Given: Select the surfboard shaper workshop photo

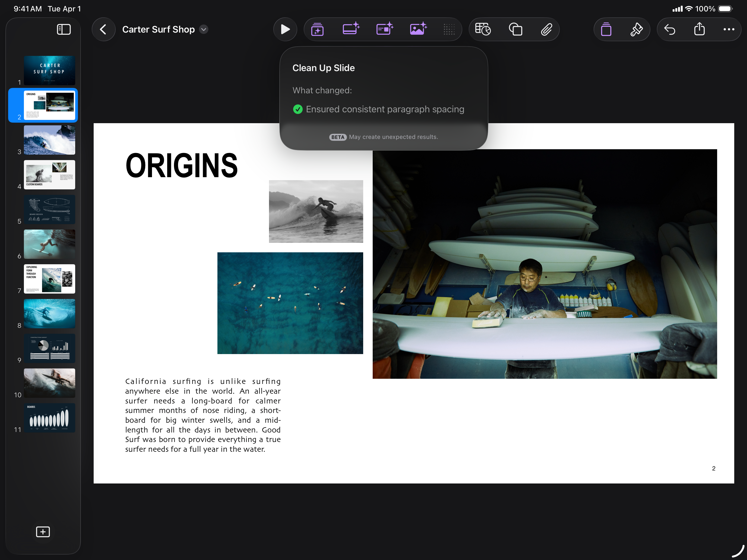Looking at the screenshot, I should 545,264.
